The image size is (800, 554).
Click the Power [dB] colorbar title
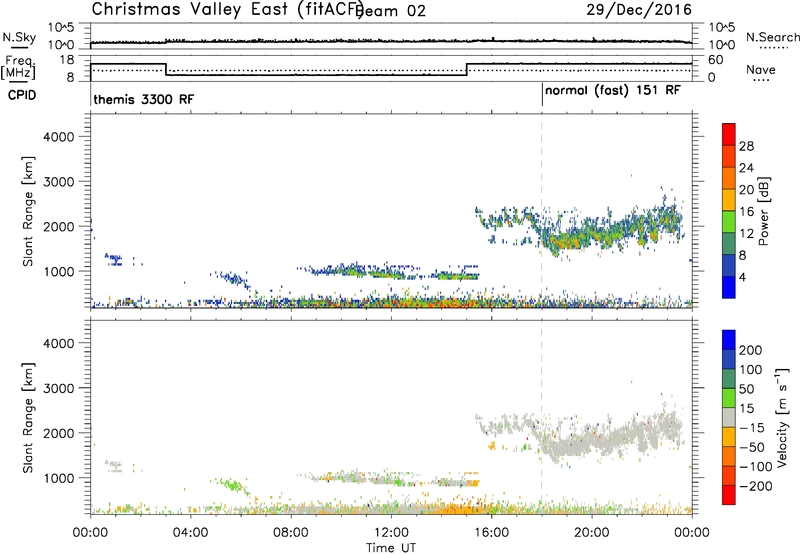[x=763, y=211]
